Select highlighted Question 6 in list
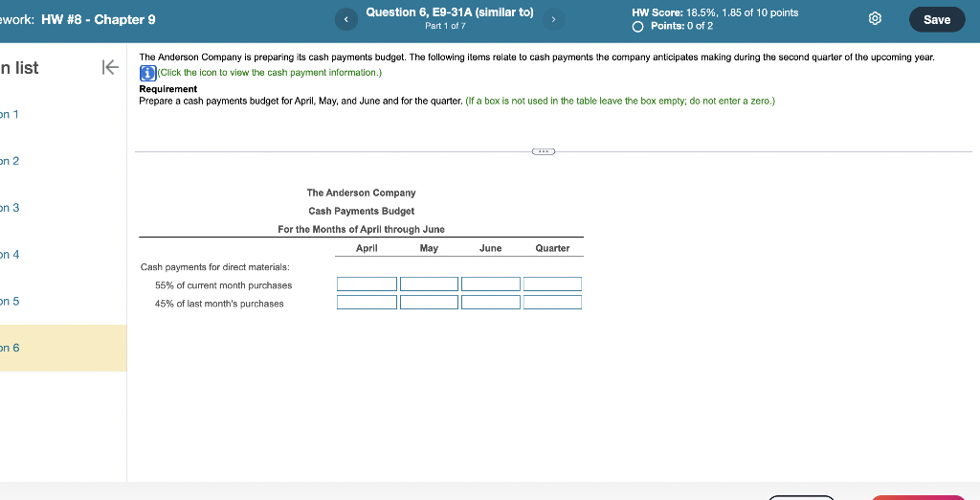 click(62, 348)
